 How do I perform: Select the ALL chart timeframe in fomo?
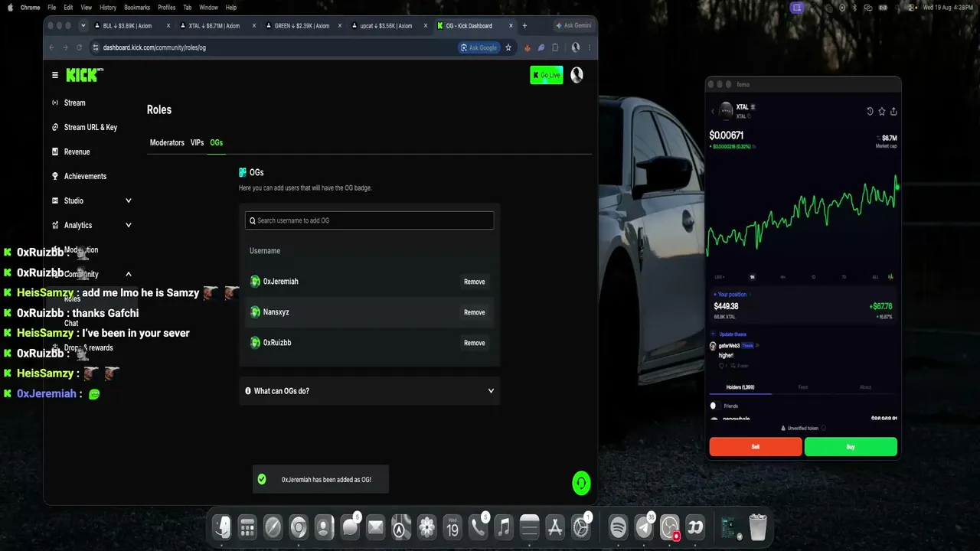[875, 277]
